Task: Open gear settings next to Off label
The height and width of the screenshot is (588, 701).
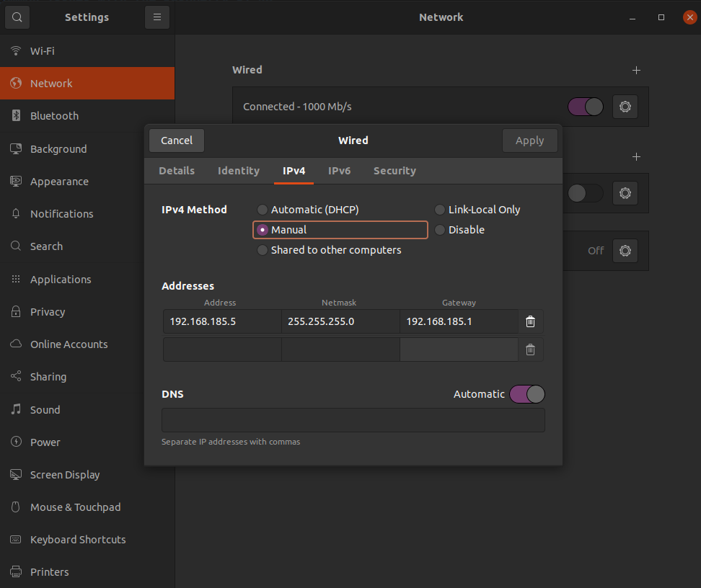Action: (x=625, y=251)
